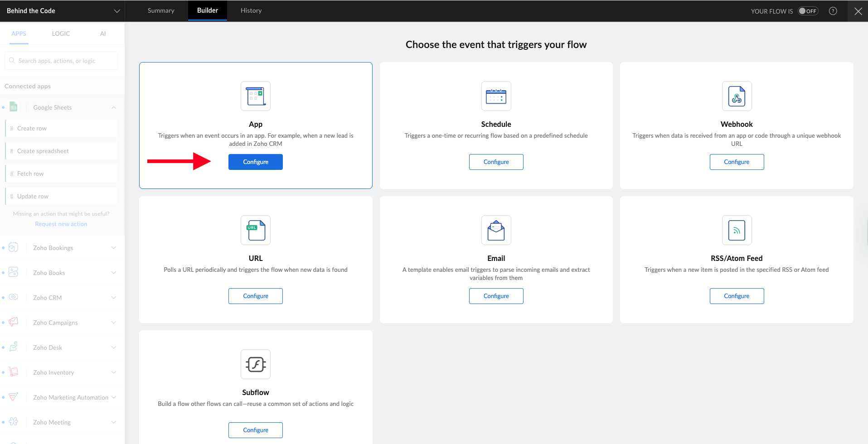Expand the Zoho Desk actions
The height and width of the screenshot is (444, 868).
pos(114,347)
